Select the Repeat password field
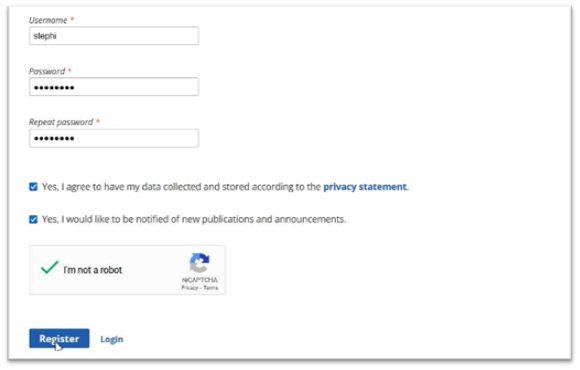This screenshot has width=580, height=370. click(114, 138)
